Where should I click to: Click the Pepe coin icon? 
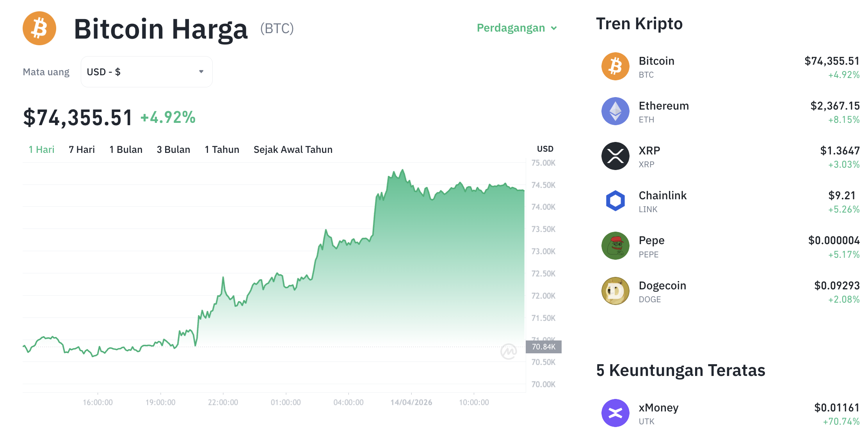pyautogui.click(x=615, y=246)
